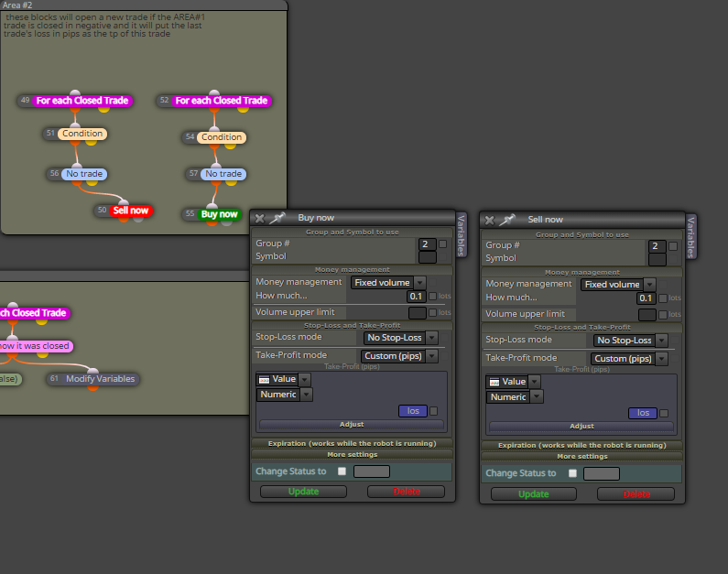The height and width of the screenshot is (574, 728).
Task: Enable Change Status to checkbox in Sell now panel
Action: 572,473
